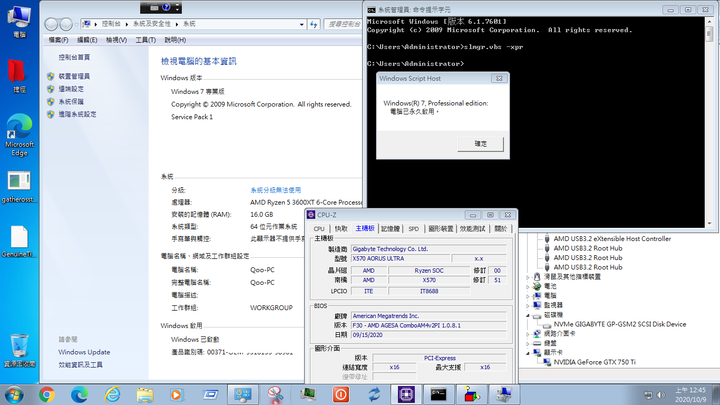This screenshot has height=405, width=720.
Task: Open Computer desktop icon
Action: (19, 22)
